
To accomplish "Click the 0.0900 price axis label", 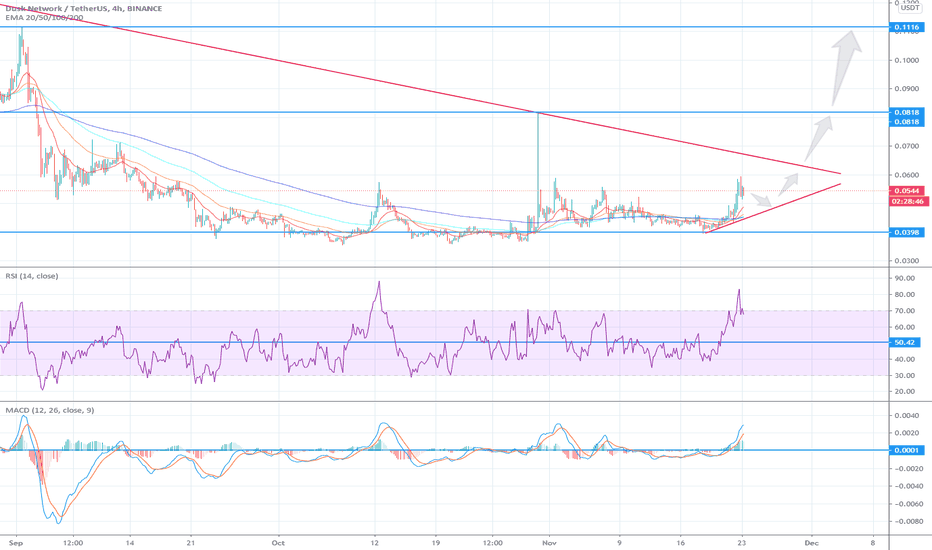I will tap(906, 89).
